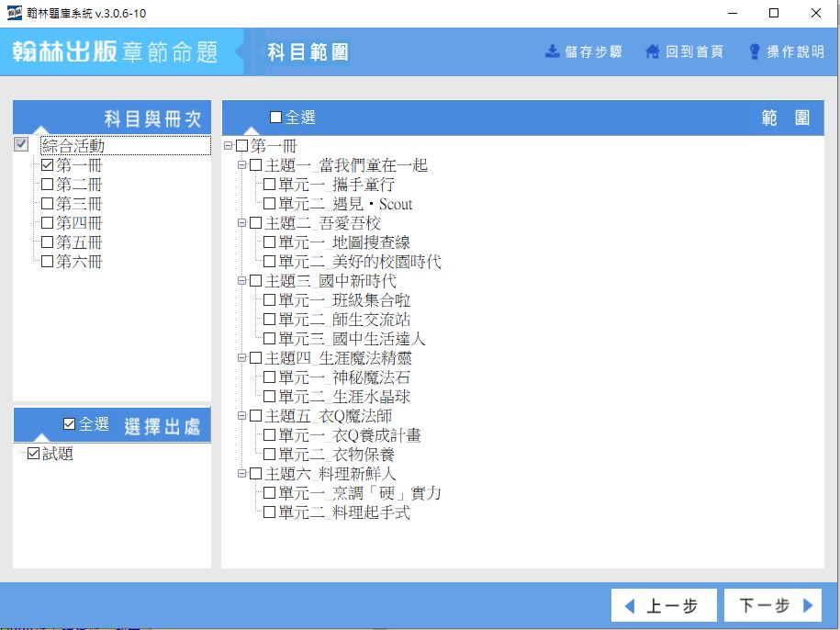Screen dimensions: 840x630
Task: Check 單元二_遇見・Scout checkbox
Action: pyautogui.click(x=270, y=204)
